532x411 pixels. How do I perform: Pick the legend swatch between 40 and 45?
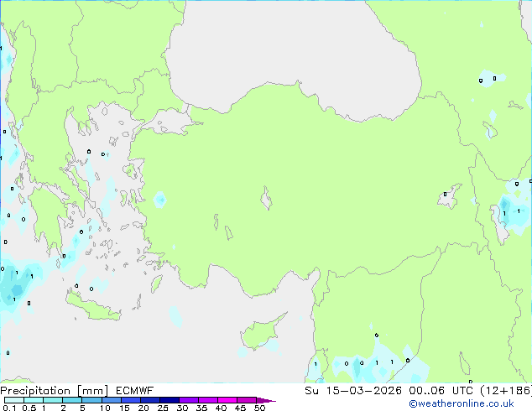(227, 400)
